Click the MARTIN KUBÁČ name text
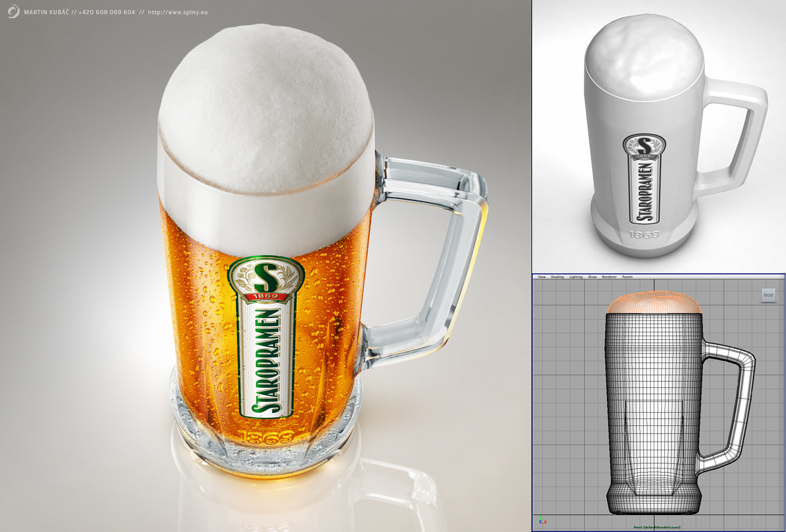This screenshot has height=532, width=786. pos(47,12)
